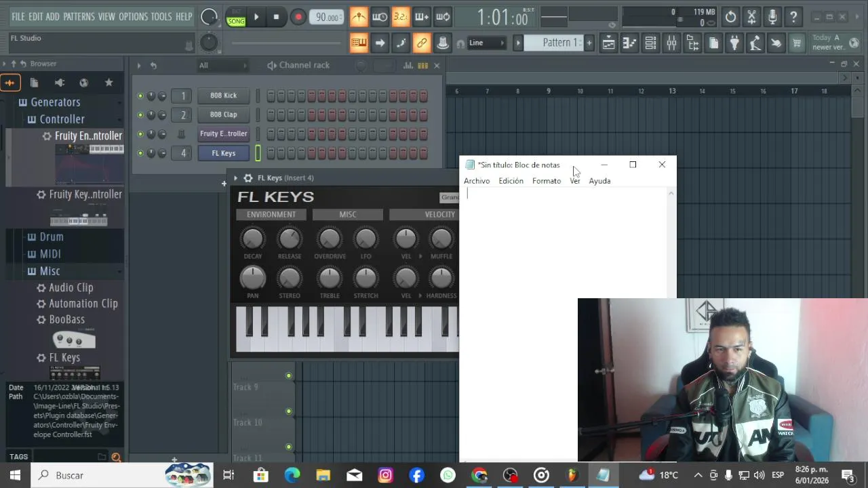This screenshot has width=868, height=488.
Task: Click the 808 Kick channel button
Action: (224, 96)
